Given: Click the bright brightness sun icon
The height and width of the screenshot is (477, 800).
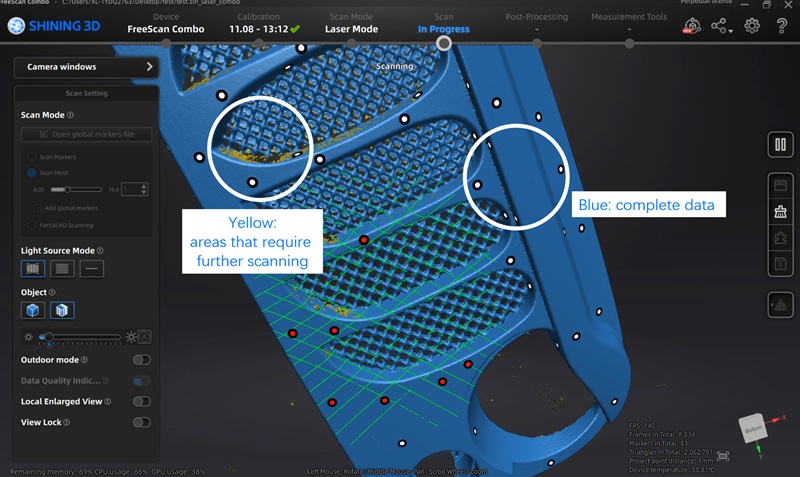Looking at the screenshot, I should pos(131,337).
